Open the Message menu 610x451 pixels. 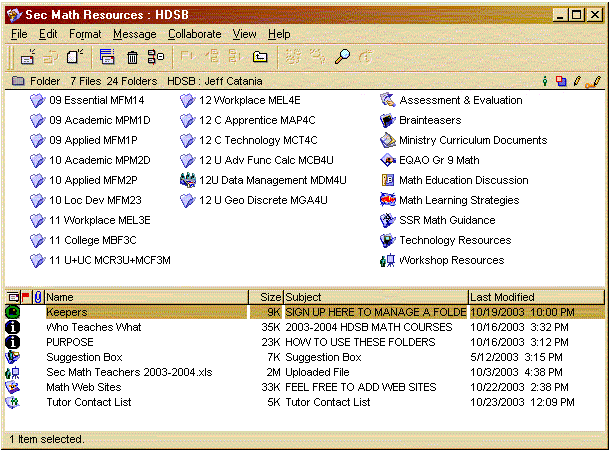(x=134, y=34)
